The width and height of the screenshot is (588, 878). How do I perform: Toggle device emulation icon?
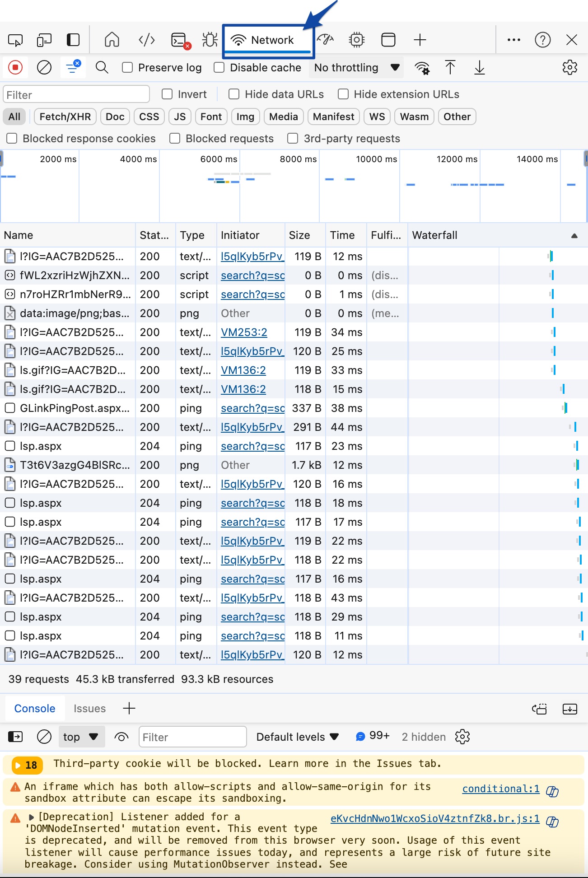[44, 40]
